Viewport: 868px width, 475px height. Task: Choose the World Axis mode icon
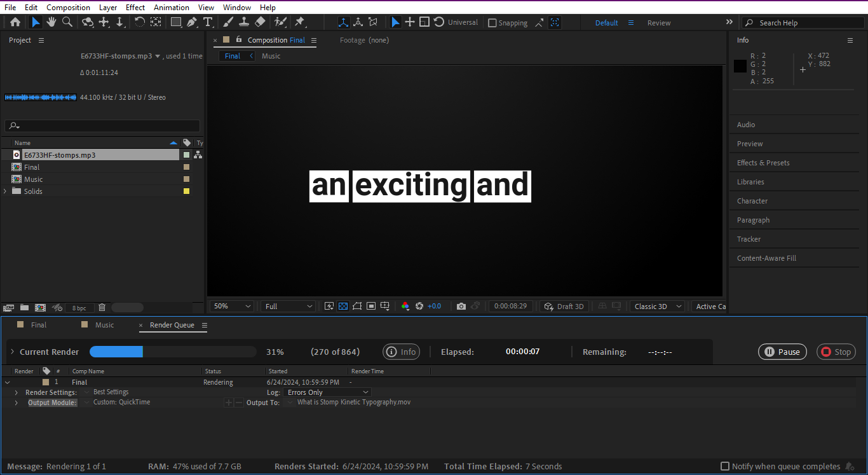click(x=358, y=22)
